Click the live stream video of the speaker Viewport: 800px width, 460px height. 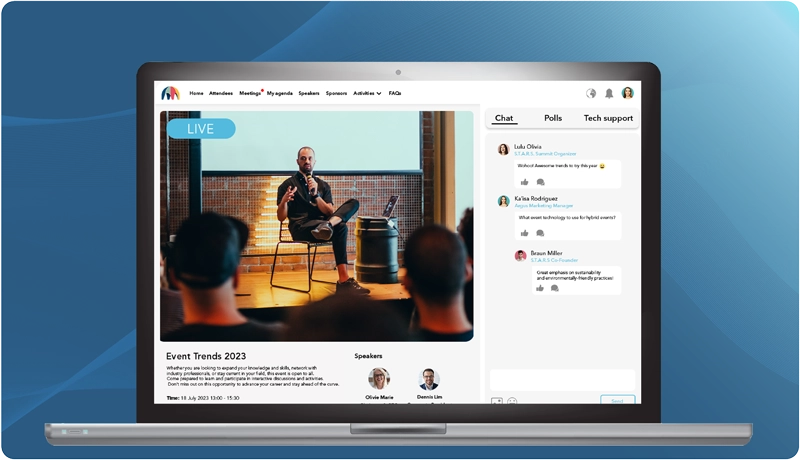(316, 226)
